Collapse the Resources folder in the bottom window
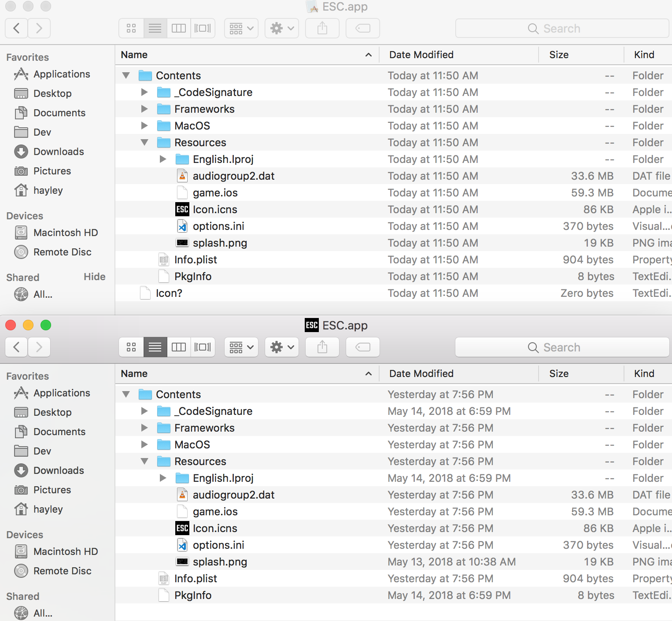This screenshot has height=621, width=672. point(144,461)
